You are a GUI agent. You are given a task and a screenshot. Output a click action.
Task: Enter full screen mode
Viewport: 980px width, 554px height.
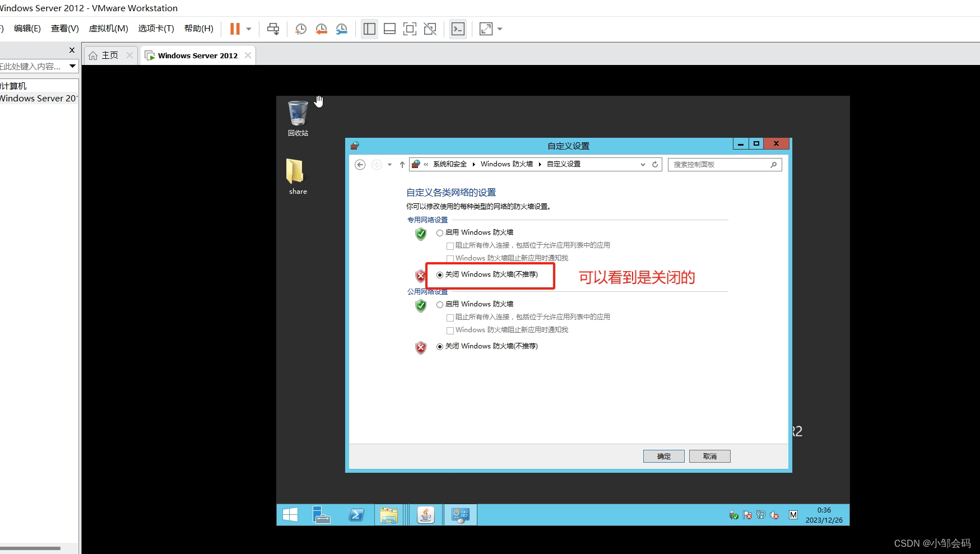[x=410, y=29]
